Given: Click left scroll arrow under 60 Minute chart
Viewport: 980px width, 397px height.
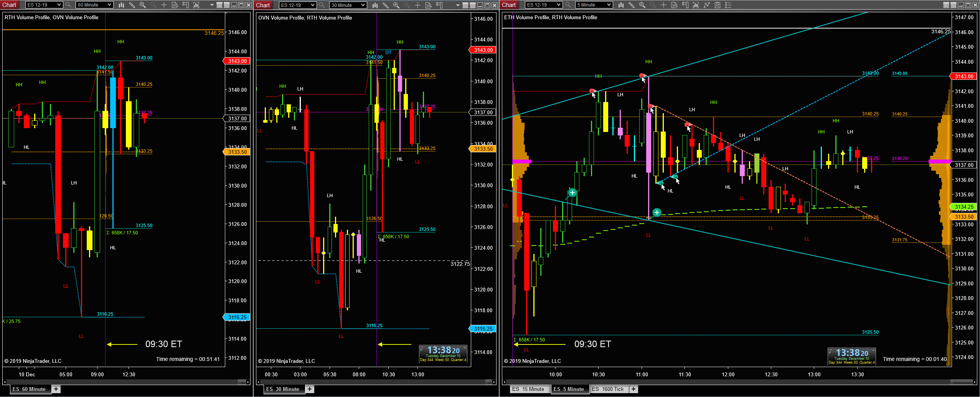Looking at the screenshot, I should 5,382.
